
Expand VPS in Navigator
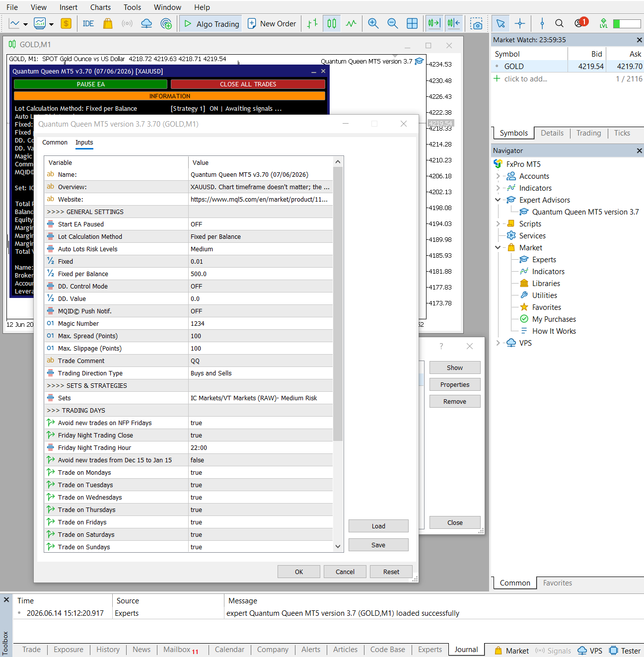tap(498, 343)
